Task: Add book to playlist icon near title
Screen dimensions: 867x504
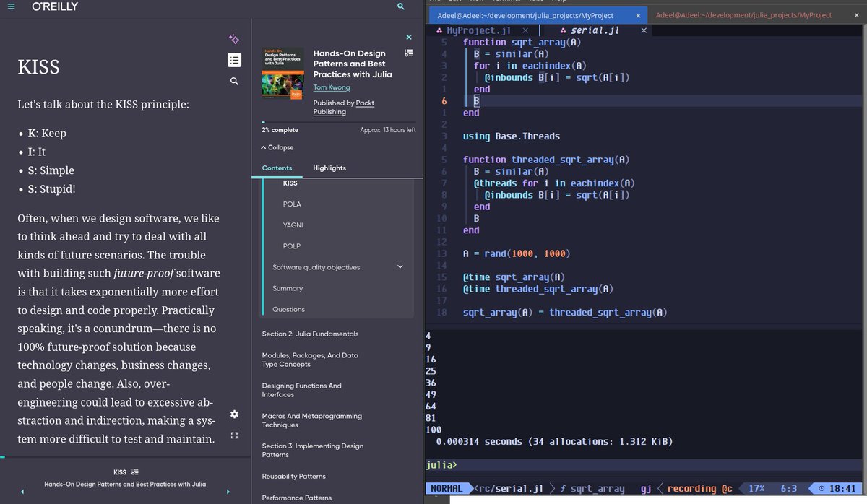Action: coord(409,53)
